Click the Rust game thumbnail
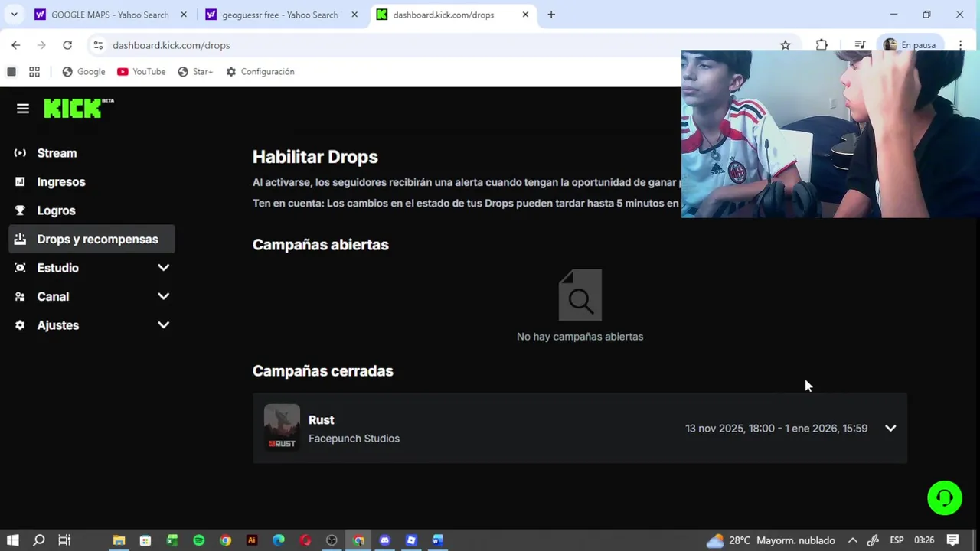The width and height of the screenshot is (980, 551). tap(282, 427)
